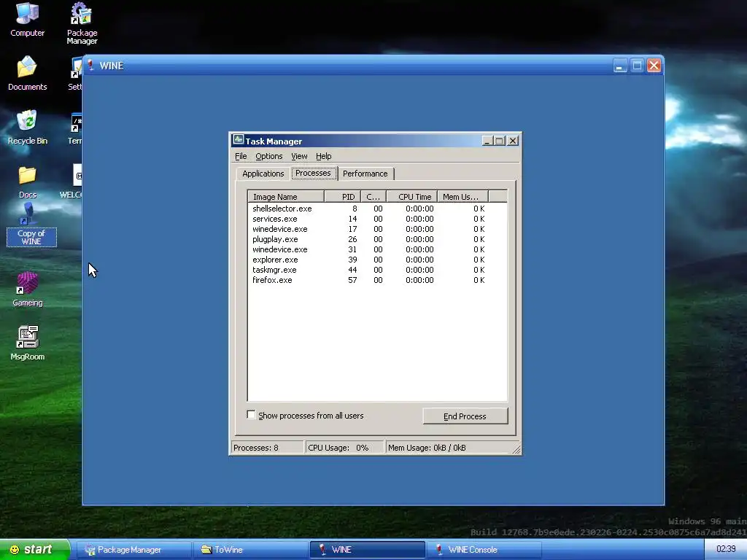The width and height of the screenshot is (747, 560).
Task: Click the Task Manager resize grip corner
Action: (x=516, y=449)
